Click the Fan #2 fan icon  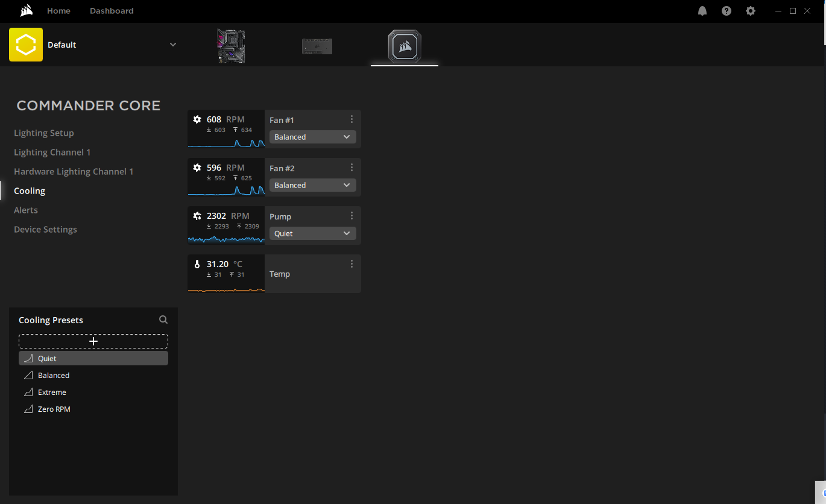pos(197,168)
